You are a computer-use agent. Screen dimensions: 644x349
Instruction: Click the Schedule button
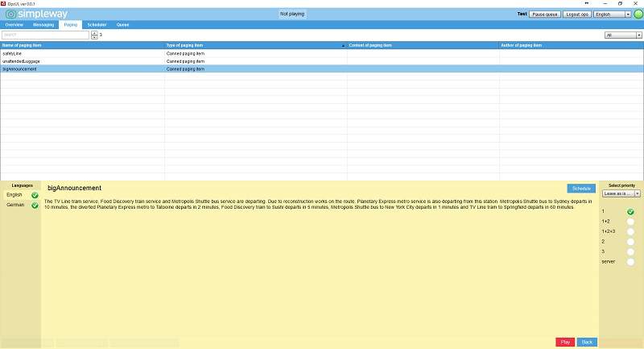pyautogui.click(x=581, y=188)
